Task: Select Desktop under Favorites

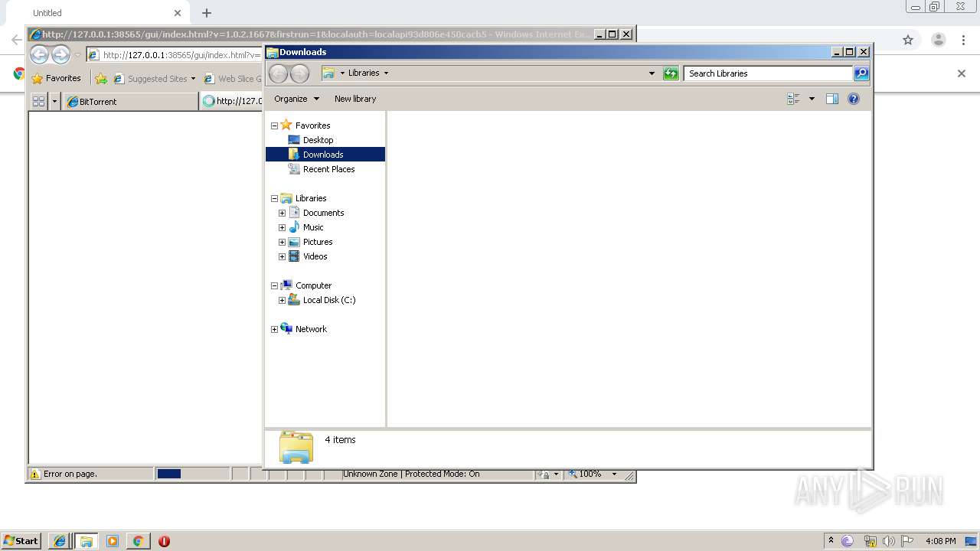Action: 318,140
